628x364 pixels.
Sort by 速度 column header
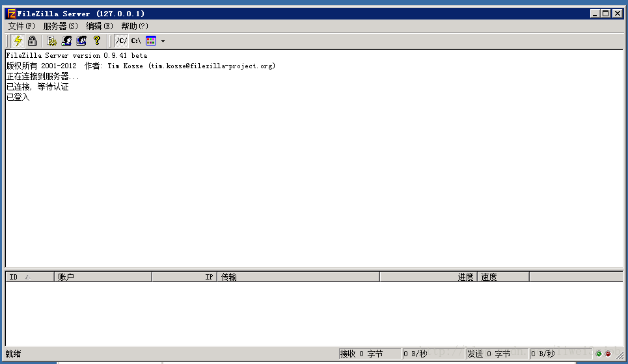point(503,277)
